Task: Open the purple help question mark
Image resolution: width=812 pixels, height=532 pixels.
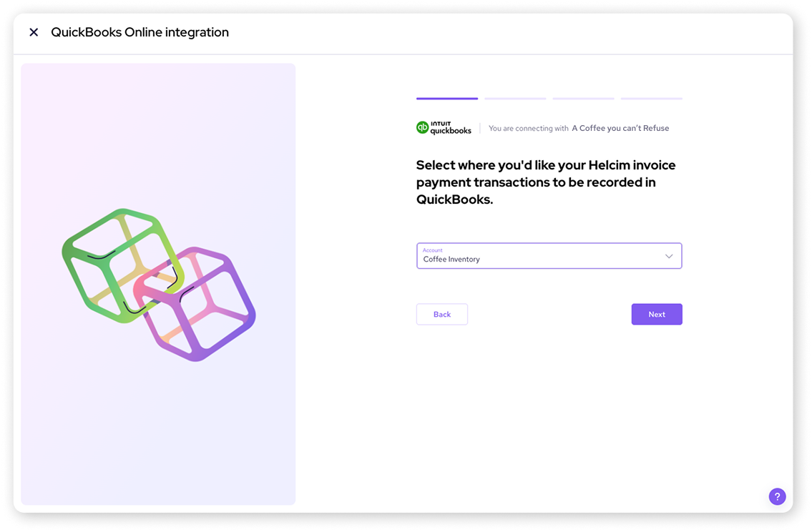Action: 777,496
